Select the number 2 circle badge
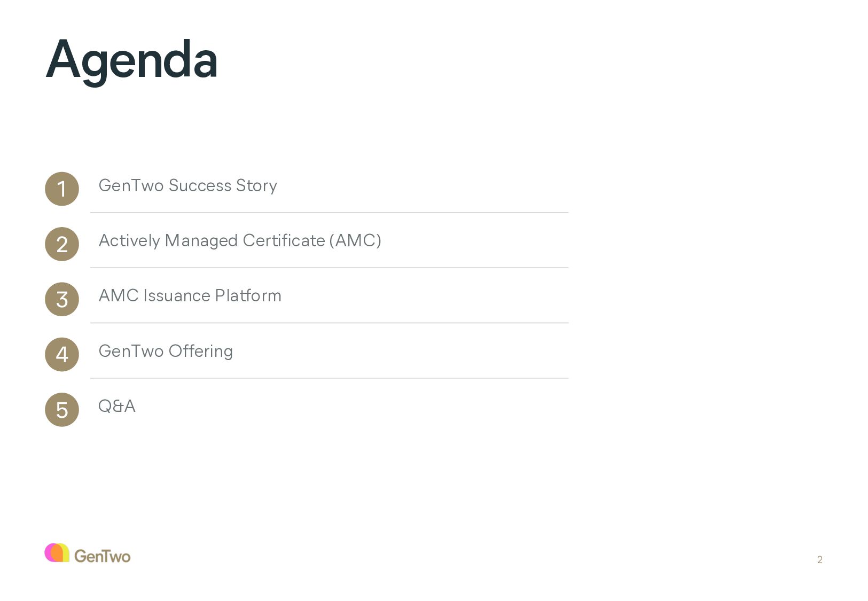Viewport: 868px width, 601px height. tap(62, 244)
